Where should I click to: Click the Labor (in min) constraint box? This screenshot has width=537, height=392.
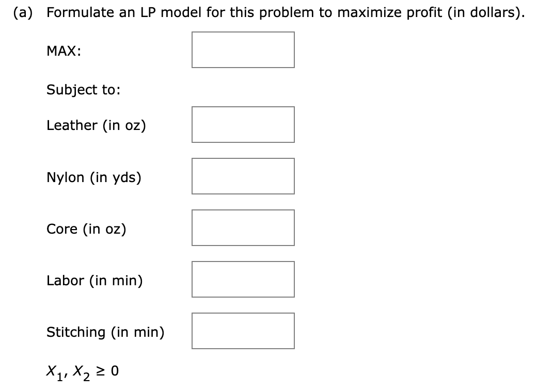[x=243, y=279]
